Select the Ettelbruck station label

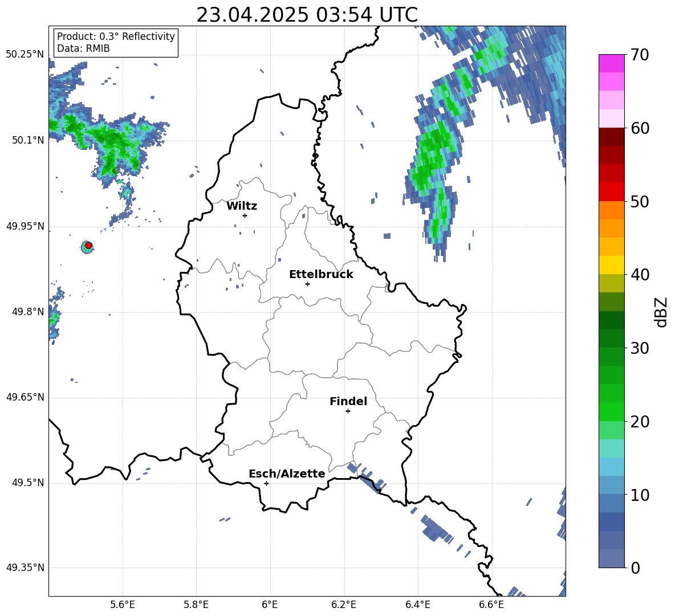coord(321,275)
